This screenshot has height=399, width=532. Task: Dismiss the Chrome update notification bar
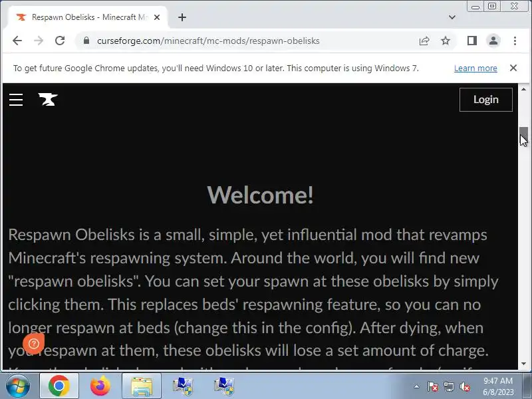(513, 68)
